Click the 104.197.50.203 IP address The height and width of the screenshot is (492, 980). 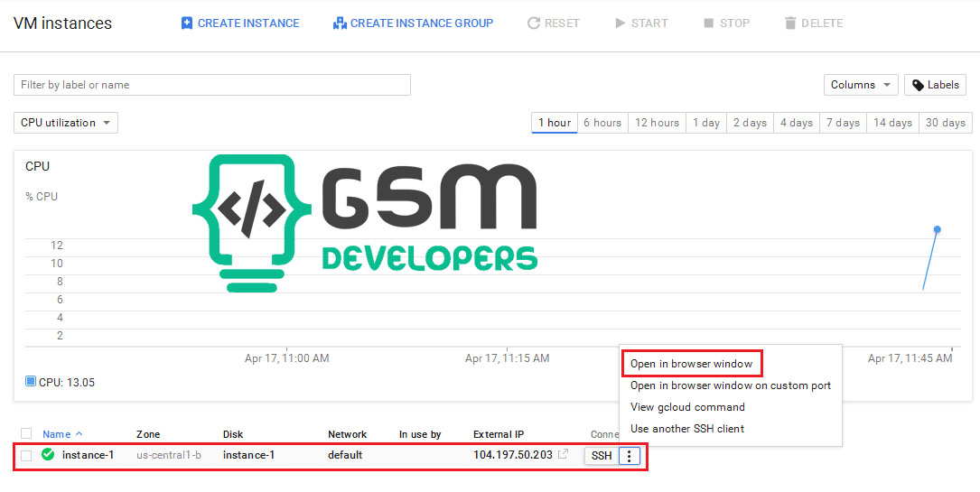[512, 455]
